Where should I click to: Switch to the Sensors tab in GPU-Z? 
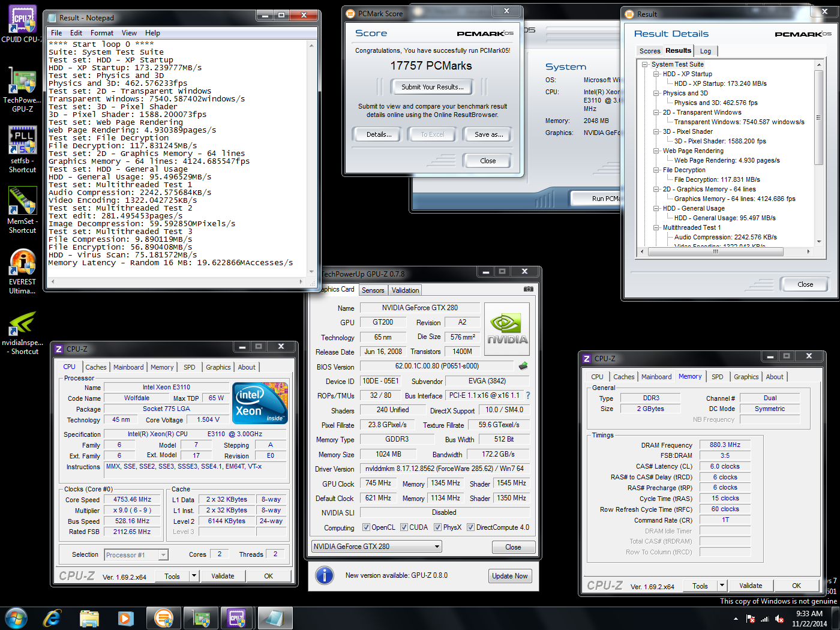(x=373, y=290)
